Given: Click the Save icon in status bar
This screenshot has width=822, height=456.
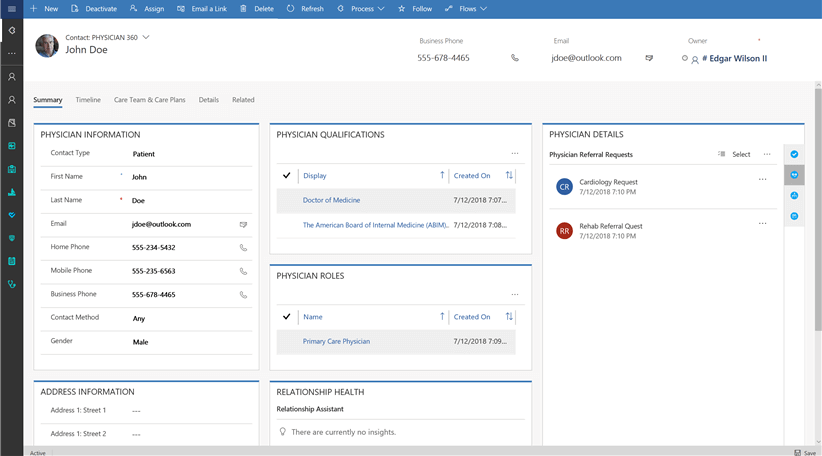Looking at the screenshot, I should [797, 452].
